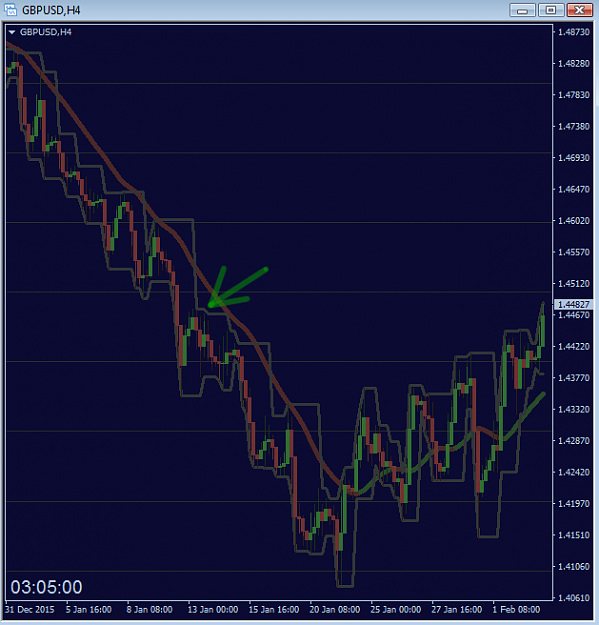Select the lowest red candle near 1.41060

(339, 536)
